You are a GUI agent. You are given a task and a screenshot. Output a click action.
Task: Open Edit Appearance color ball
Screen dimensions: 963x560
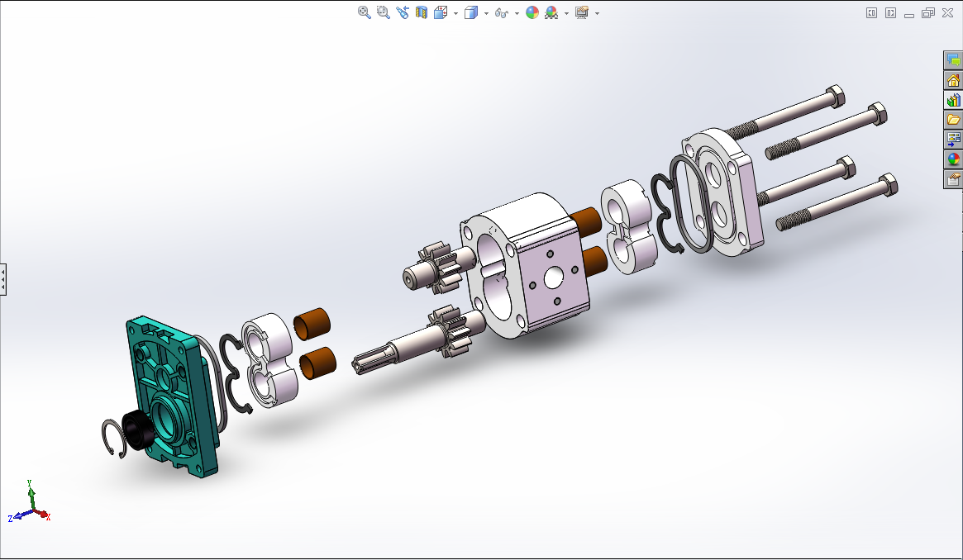coord(532,12)
